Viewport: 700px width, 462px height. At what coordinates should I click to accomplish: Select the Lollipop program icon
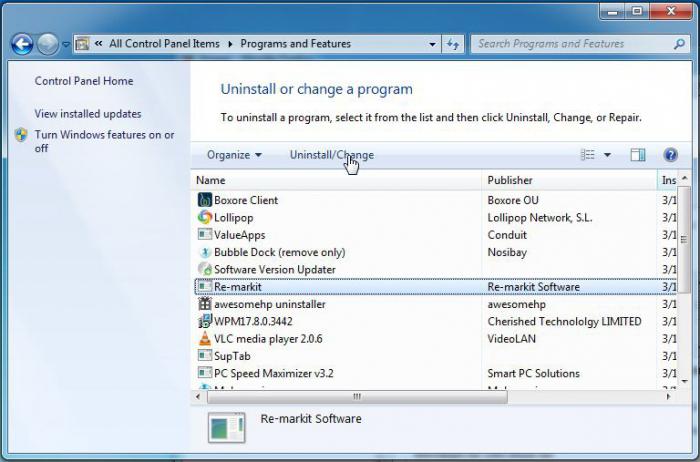[204, 217]
